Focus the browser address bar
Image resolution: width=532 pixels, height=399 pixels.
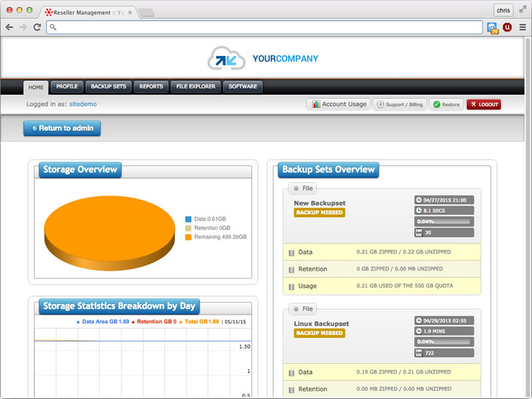tap(265, 27)
